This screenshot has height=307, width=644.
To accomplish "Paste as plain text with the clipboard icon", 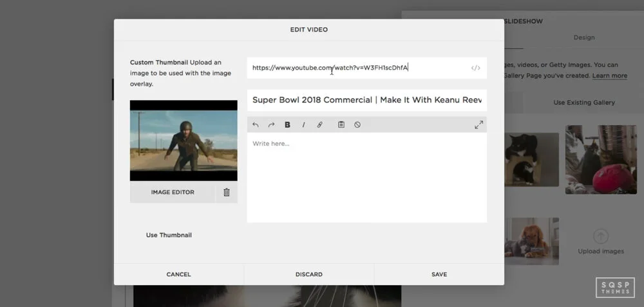I will 341,124.
